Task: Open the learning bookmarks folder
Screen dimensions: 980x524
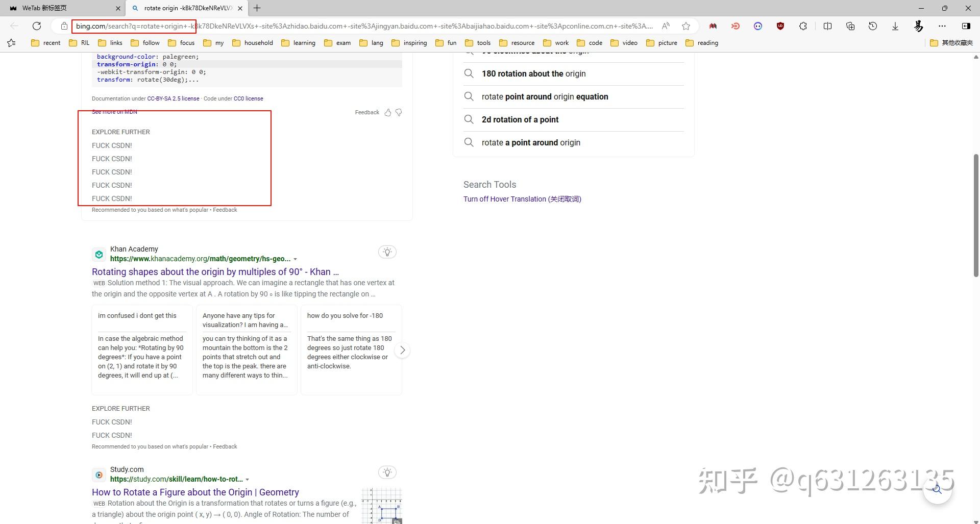Action: (298, 43)
